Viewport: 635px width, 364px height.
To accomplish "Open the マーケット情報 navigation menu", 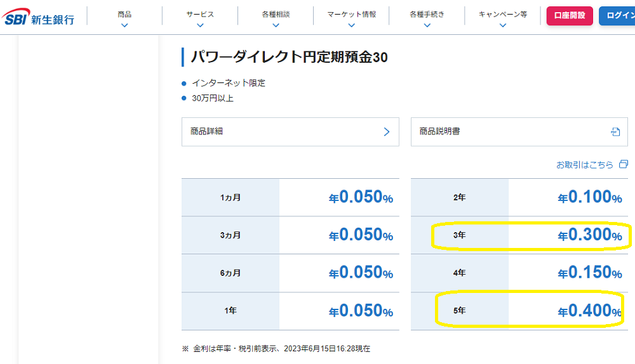I will pos(352,15).
